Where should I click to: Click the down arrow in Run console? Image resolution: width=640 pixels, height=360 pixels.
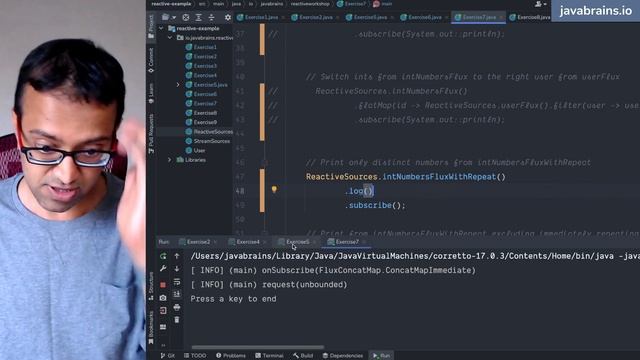[x=177, y=269]
